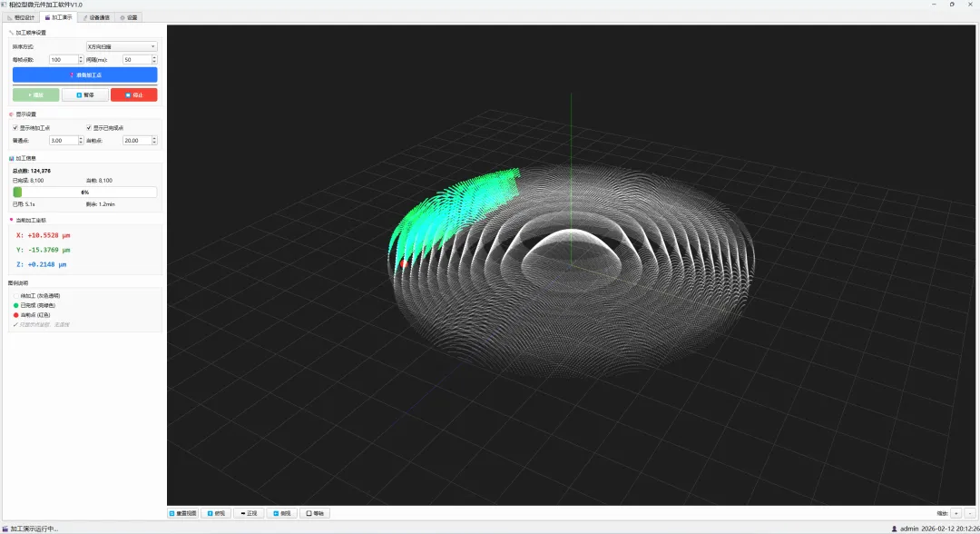The image size is (980, 534).
Task: Click the points-per-frame field showing 100
Action: (64, 59)
